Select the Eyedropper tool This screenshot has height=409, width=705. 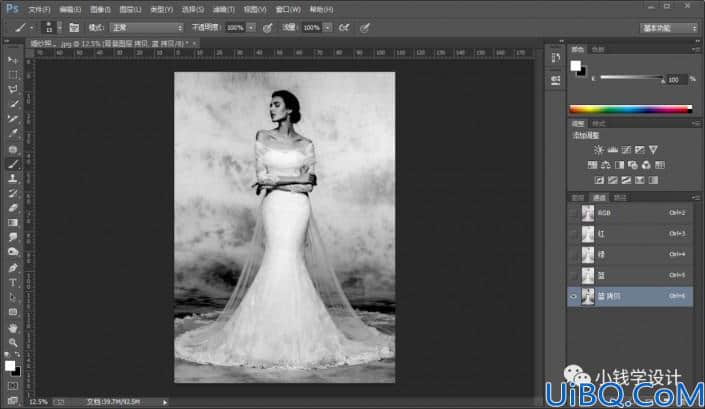[13, 133]
